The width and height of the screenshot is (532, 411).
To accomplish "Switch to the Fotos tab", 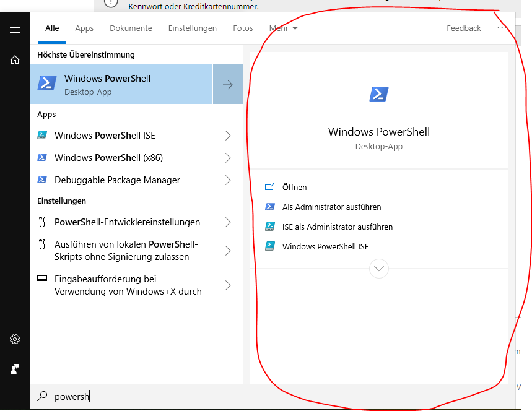I will 243,28.
